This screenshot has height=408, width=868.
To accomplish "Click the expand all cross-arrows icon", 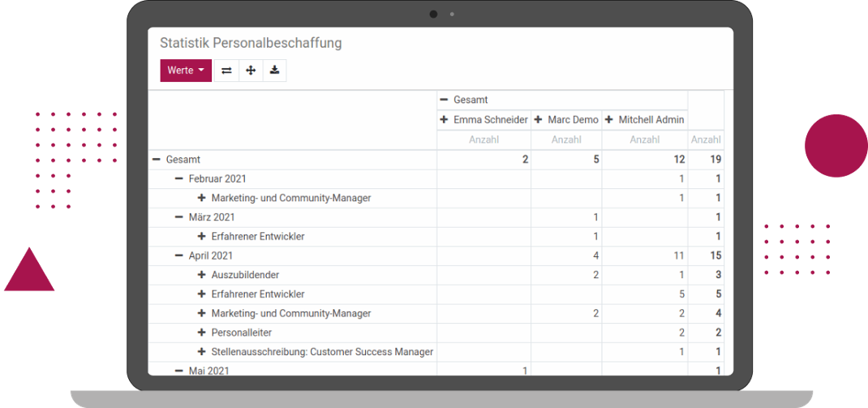I will (251, 71).
